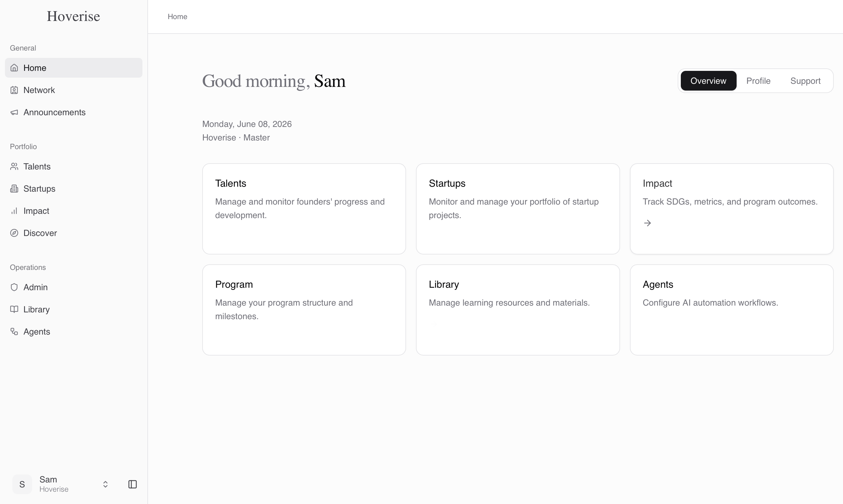Click 'Track SDGs, metrics, and program outcomes.'
Viewport: 843px width, 504px height.
click(x=730, y=202)
